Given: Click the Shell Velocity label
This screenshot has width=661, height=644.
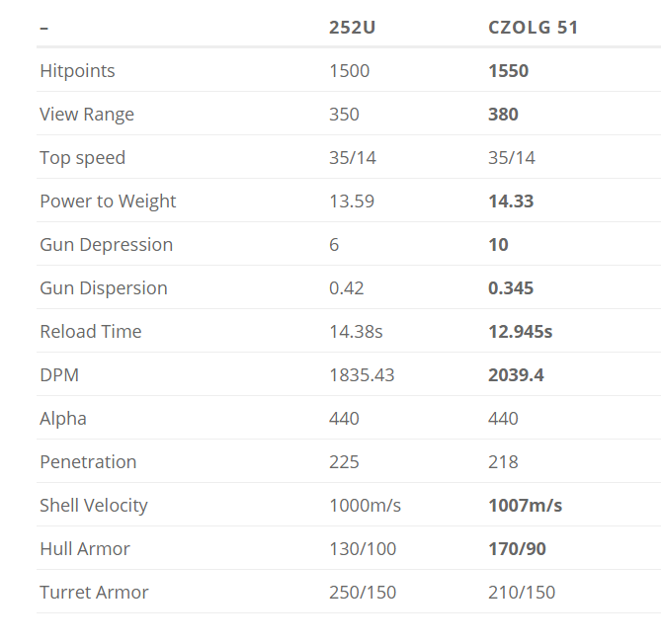Looking at the screenshot, I should pyautogui.click(x=94, y=506).
